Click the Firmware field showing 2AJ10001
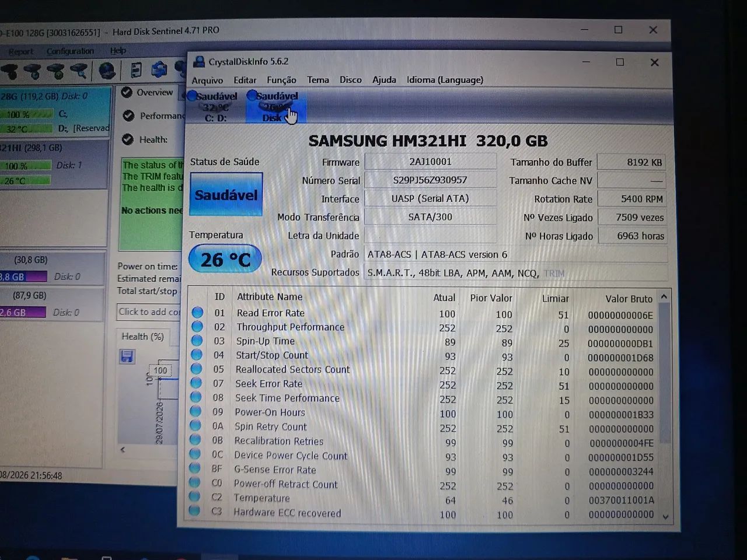This screenshot has width=747, height=560. [x=430, y=162]
